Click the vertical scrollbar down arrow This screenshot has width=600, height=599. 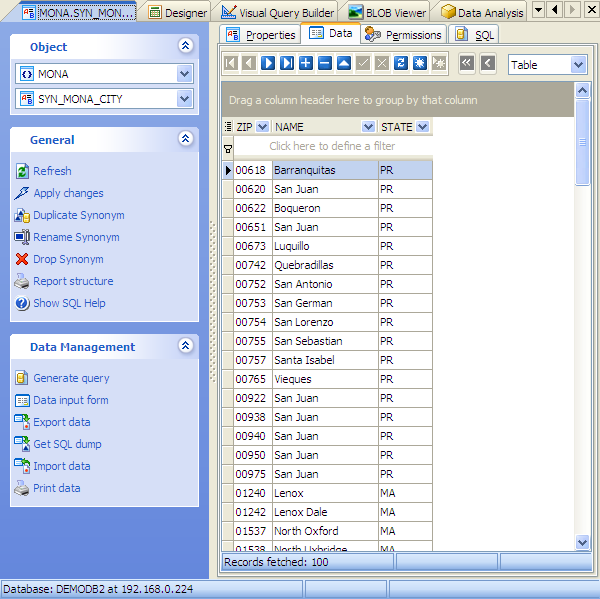583,542
